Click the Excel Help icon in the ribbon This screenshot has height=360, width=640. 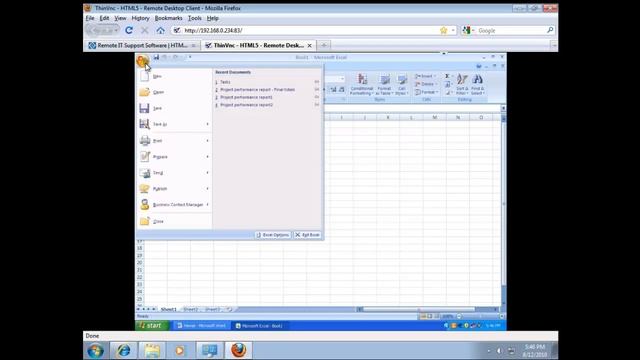479,66
